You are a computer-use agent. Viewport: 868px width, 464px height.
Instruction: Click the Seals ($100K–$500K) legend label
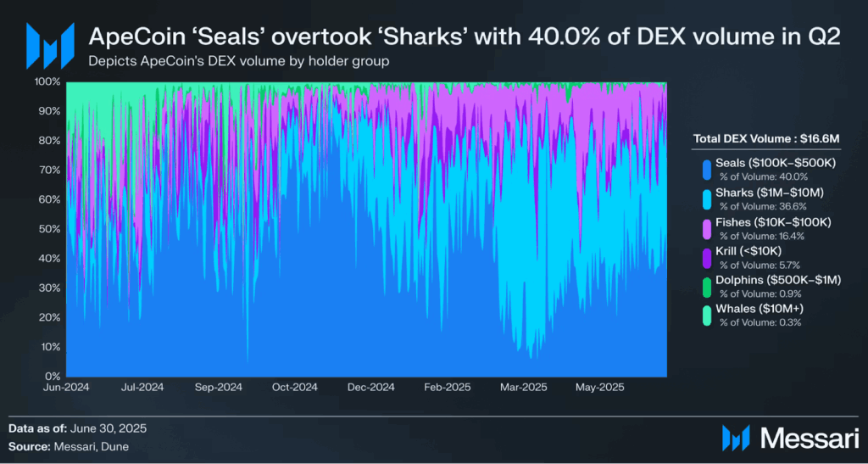[776, 164]
